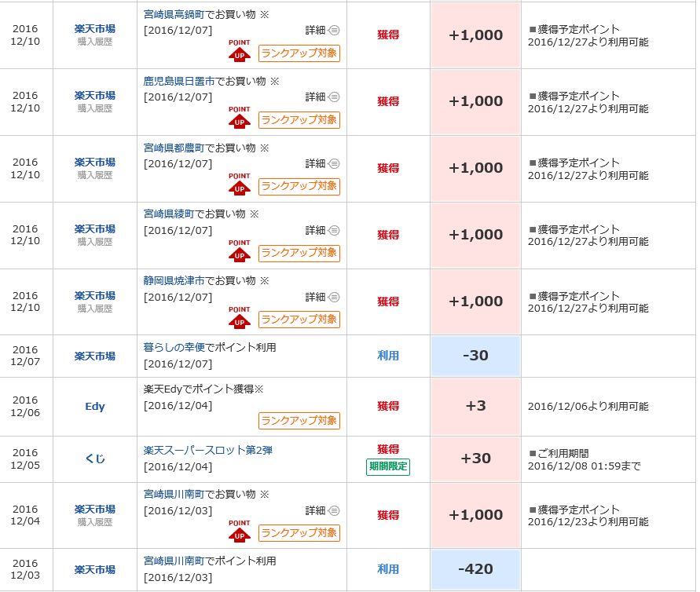Viewport: 700px width, 592px height.
Task: Open 楽天市場 link in 暮らしの幸便 row
Action: click(94, 356)
